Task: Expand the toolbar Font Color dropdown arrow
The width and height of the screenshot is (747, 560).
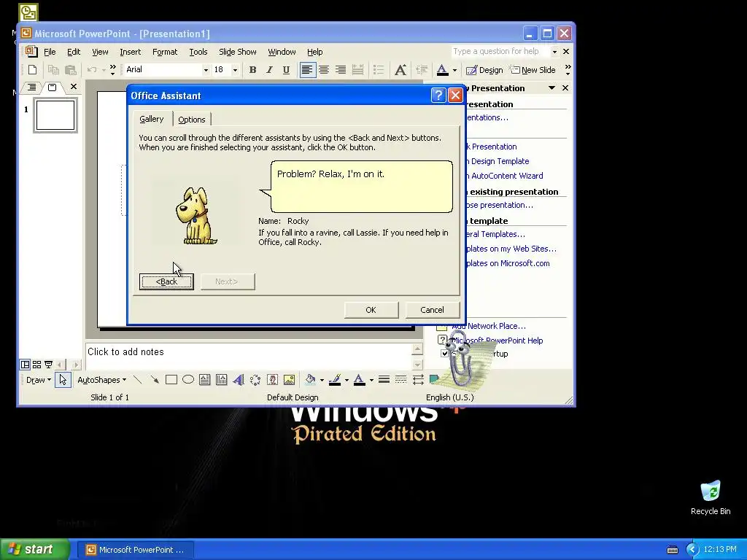Action: [x=454, y=70]
